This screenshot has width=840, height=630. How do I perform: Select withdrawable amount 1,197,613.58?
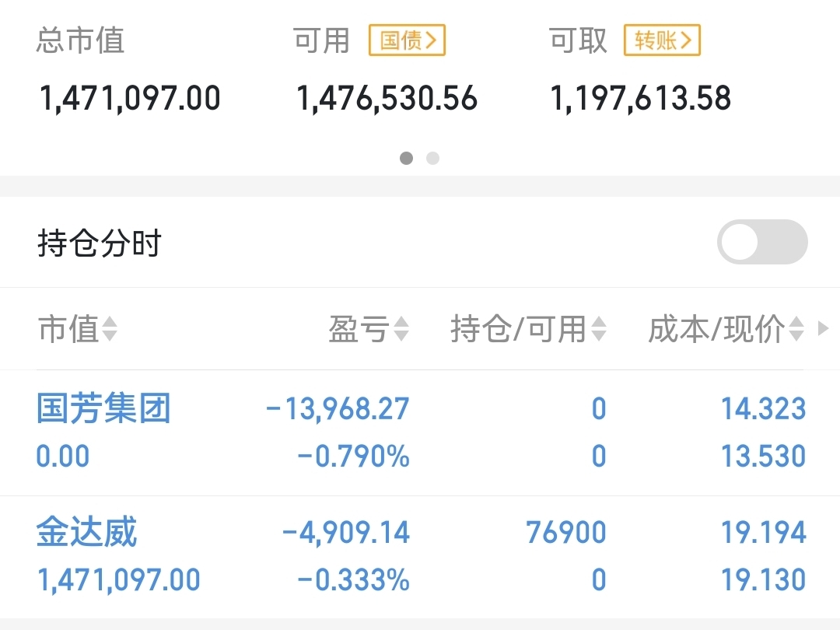[x=641, y=99]
